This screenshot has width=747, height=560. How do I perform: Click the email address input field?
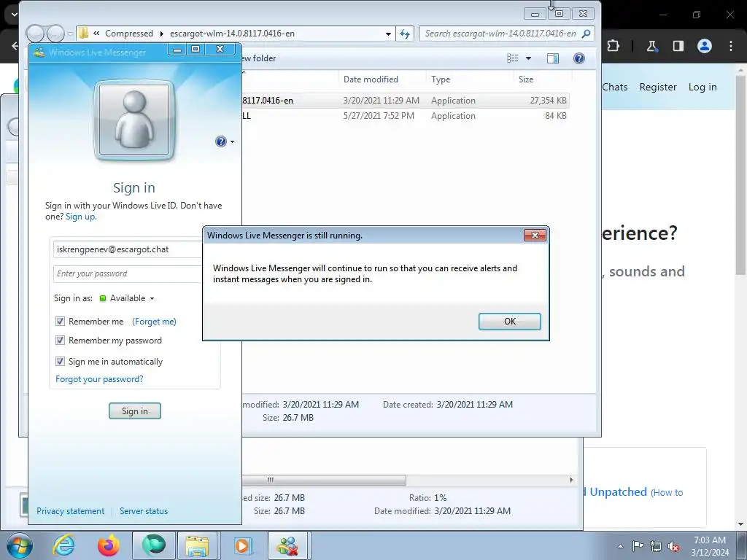128,249
